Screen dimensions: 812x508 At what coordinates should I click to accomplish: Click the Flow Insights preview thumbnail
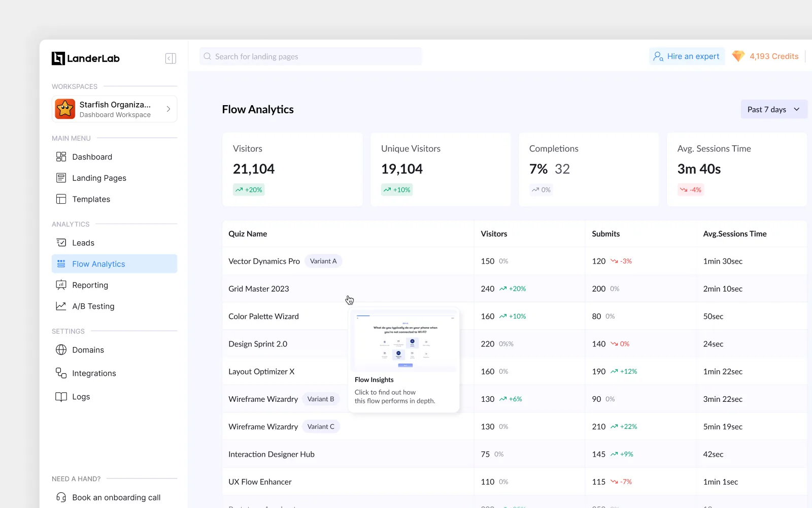pyautogui.click(x=404, y=341)
